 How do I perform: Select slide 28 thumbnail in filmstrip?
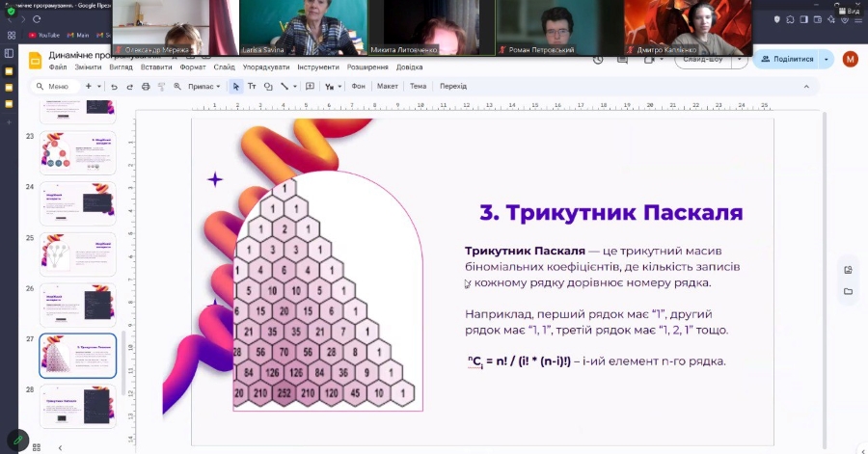tap(77, 407)
